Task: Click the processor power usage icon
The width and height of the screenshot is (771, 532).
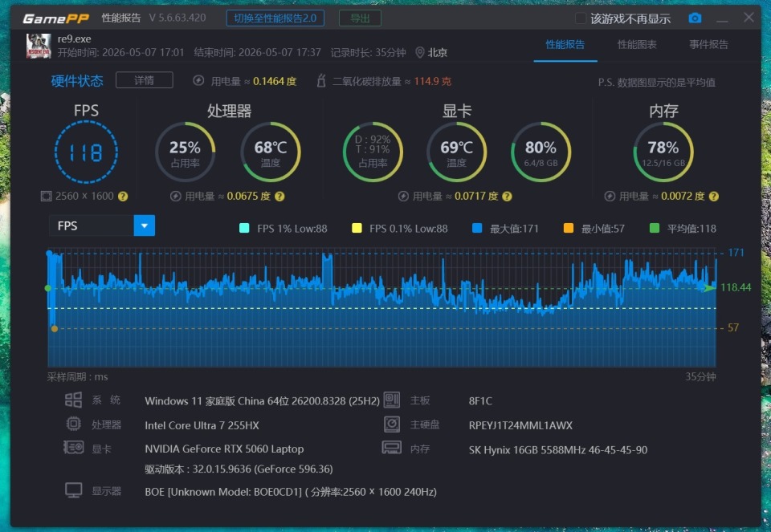Action: click(x=176, y=197)
